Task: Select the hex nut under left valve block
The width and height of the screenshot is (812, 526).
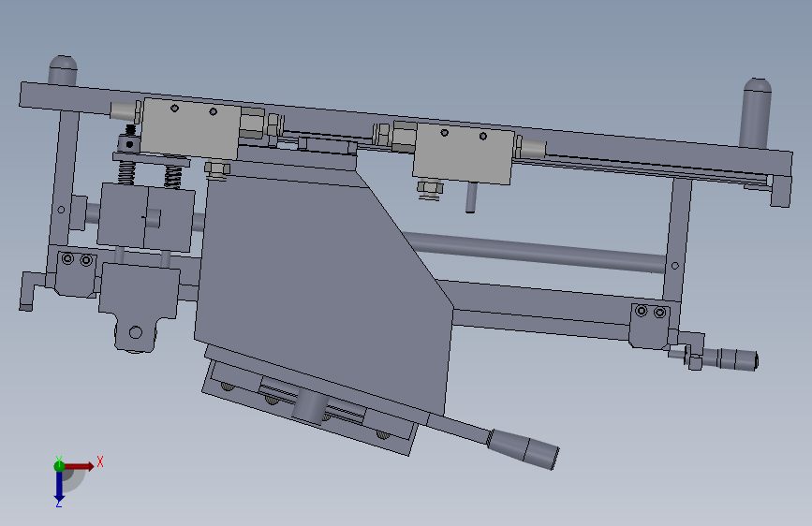Action: coord(217,169)
